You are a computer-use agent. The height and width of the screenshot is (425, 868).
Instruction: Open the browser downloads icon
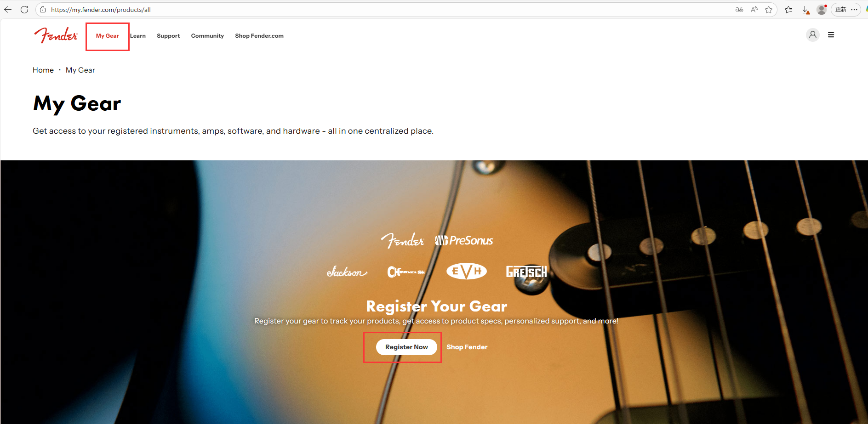(x=805, y=10)
